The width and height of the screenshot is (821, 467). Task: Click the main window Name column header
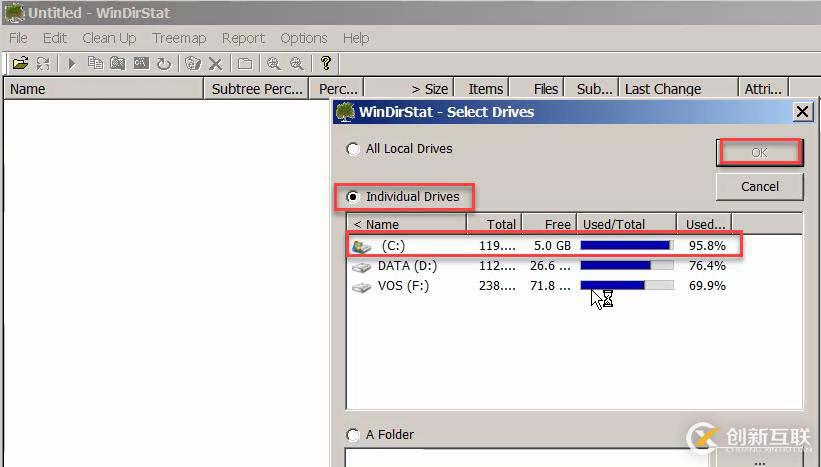[x=103, y=88]
